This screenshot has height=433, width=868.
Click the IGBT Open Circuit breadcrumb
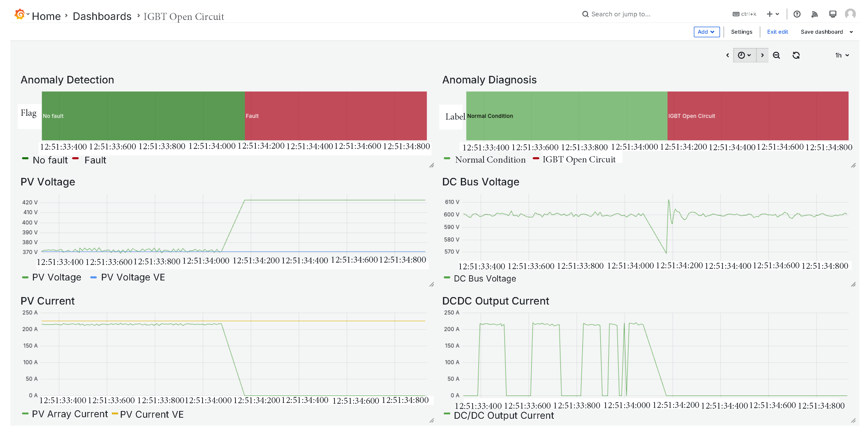pos(184,17)
